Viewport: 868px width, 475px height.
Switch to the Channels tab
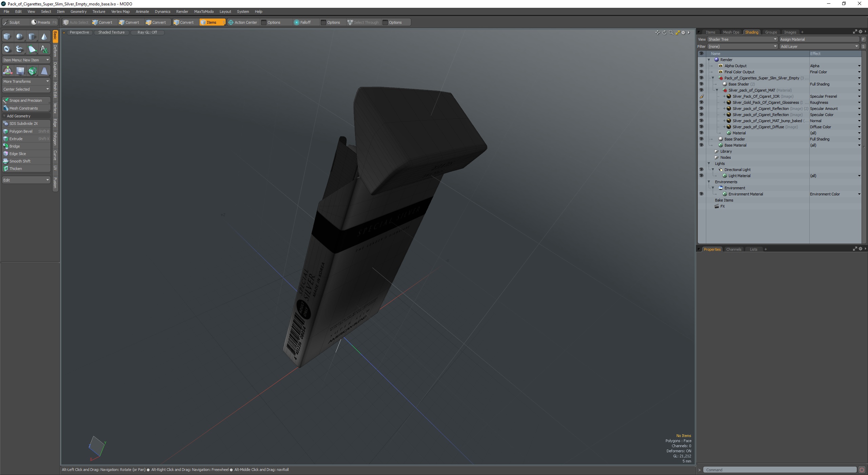click(734, 249)
